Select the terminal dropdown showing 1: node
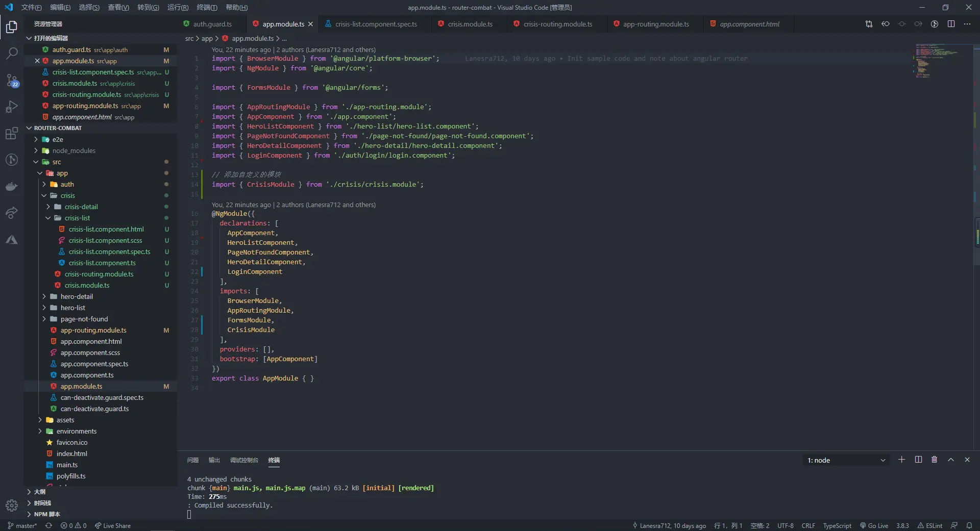Viewport: 980px width, 531px height. coord(846,460)
